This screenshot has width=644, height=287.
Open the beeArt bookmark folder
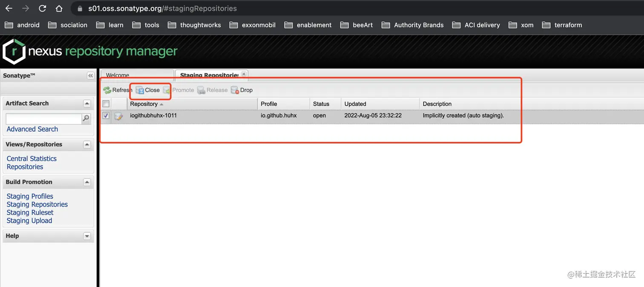point(356,25)
